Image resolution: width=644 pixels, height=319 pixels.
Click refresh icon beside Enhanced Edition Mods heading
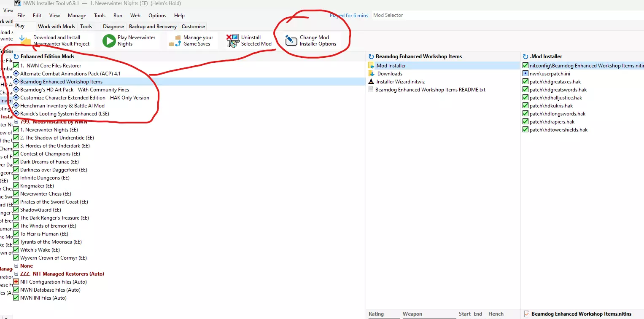tap(16, 56)
